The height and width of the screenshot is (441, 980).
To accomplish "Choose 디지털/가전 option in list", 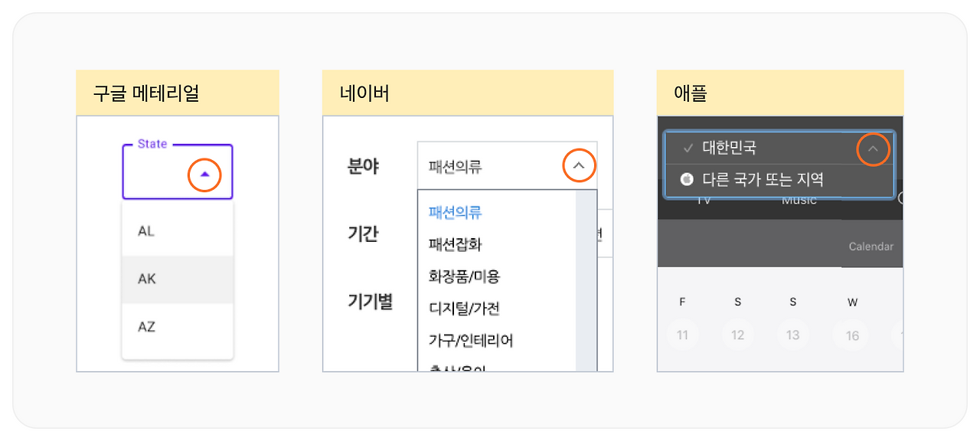I will tap(464, 309).
